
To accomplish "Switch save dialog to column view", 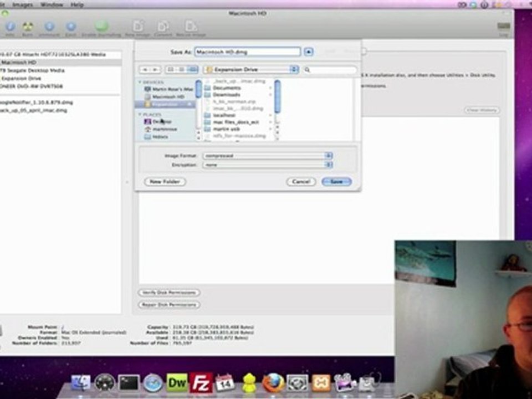I will 192,70.
